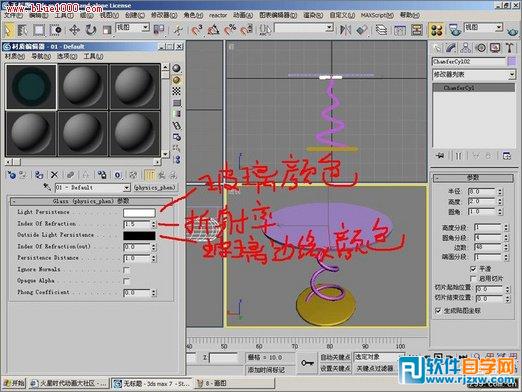Open the Modify command panel tab
This screenshot has height=392, width=522.
tap(451, 48)
